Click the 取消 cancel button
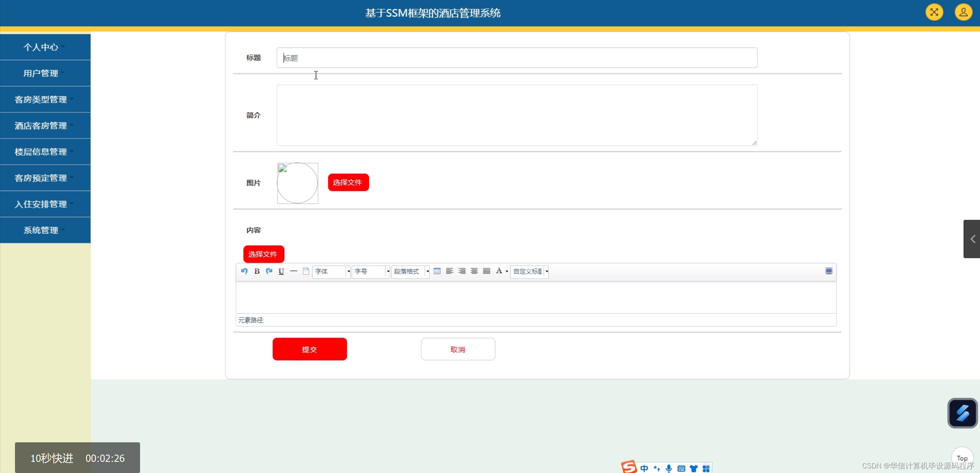The width and height of the screenshot is (980, 473). [x=457, y=349]
